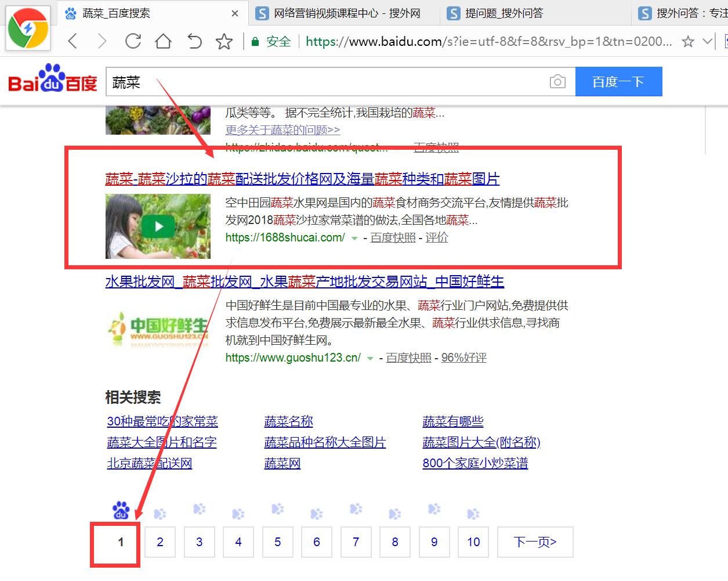Open image search via the camera icon
728x581 pixels.
click(x=557, y=81)
